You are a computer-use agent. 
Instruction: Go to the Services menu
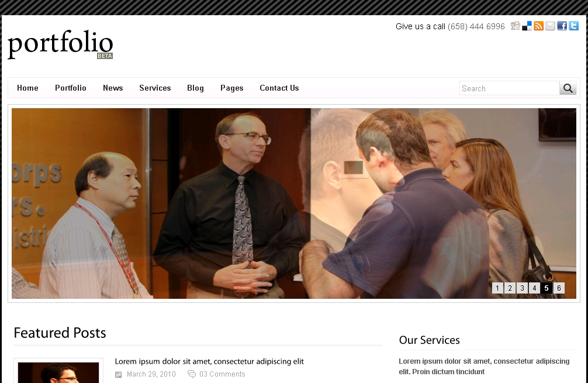pos(155,88)
